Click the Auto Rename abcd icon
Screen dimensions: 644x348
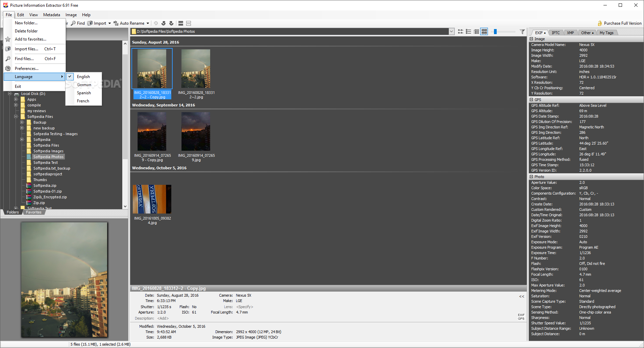click(116, 23)
